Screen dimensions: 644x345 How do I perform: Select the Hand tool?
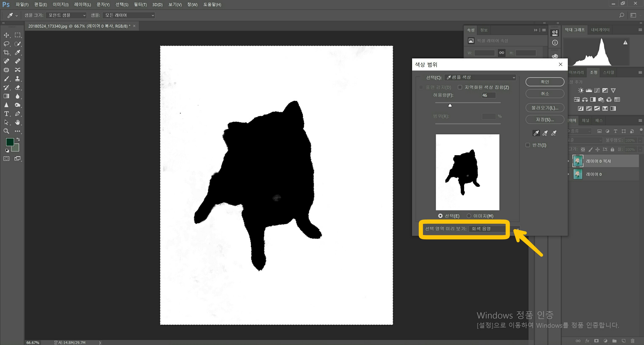tap(17, 122)
